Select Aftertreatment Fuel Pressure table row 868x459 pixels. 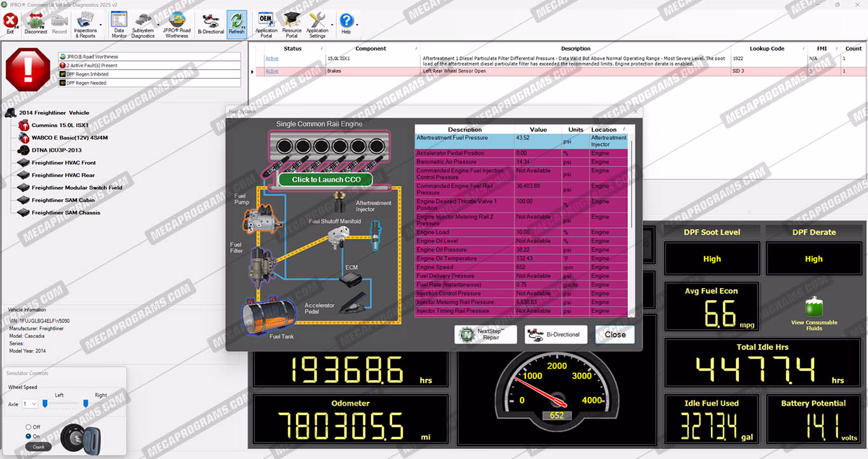pyautogui.click(x=522, y=141)
